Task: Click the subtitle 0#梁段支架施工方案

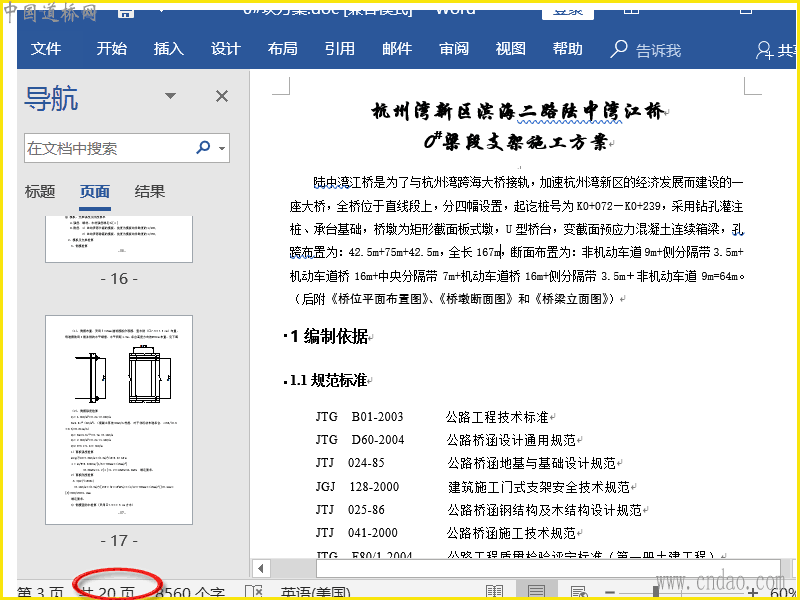Action: (516, 141)
